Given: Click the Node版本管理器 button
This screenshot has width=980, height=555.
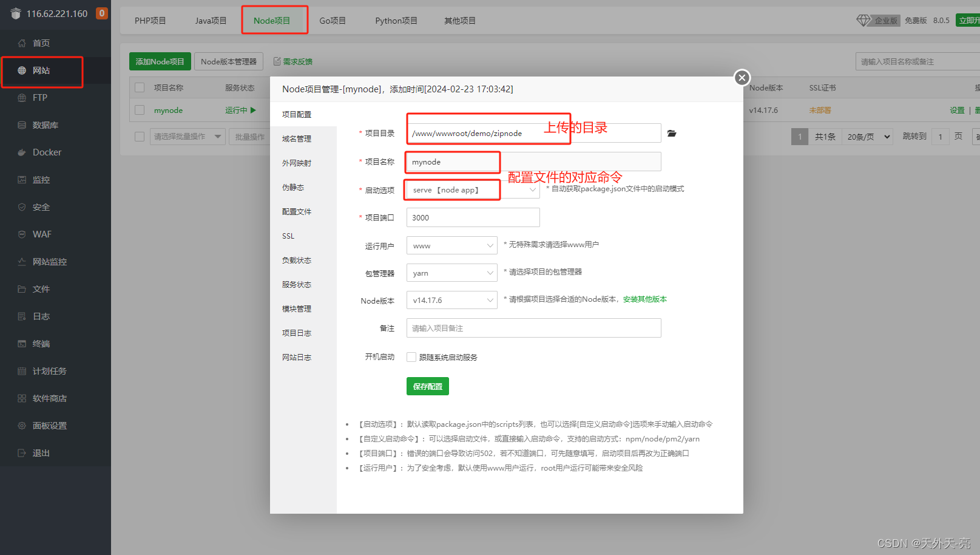Looking at the screenshot, I should tap(229, 61).
